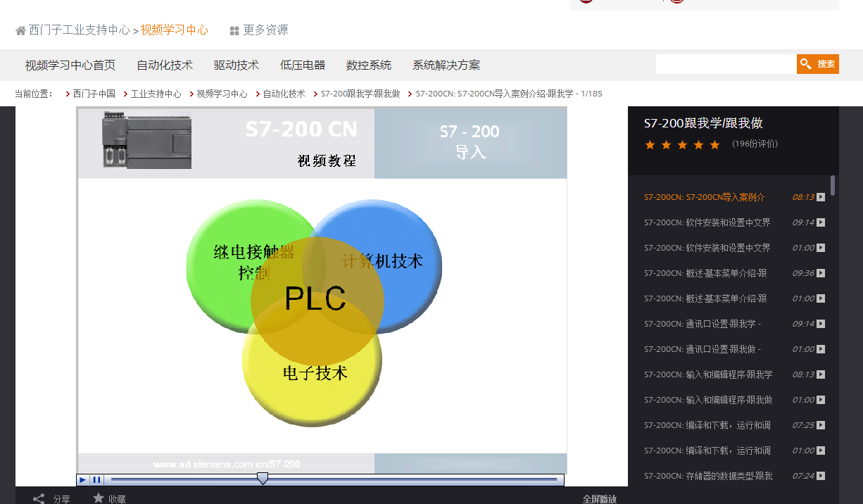Image resolution: width=863 pixels, height=504 pixels.
Task: Click the orange 视频学习中心 header link
Action: click(175, 30)
